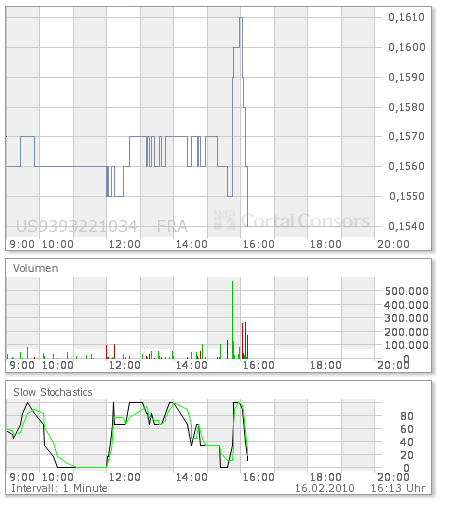Click the 16:13 Uhr timestamp
Image resolution: width=449 pixels, height=509 pixels.
point(398,488)
